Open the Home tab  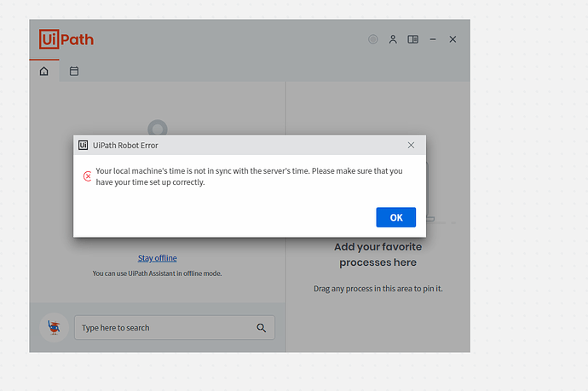[44, 72]
